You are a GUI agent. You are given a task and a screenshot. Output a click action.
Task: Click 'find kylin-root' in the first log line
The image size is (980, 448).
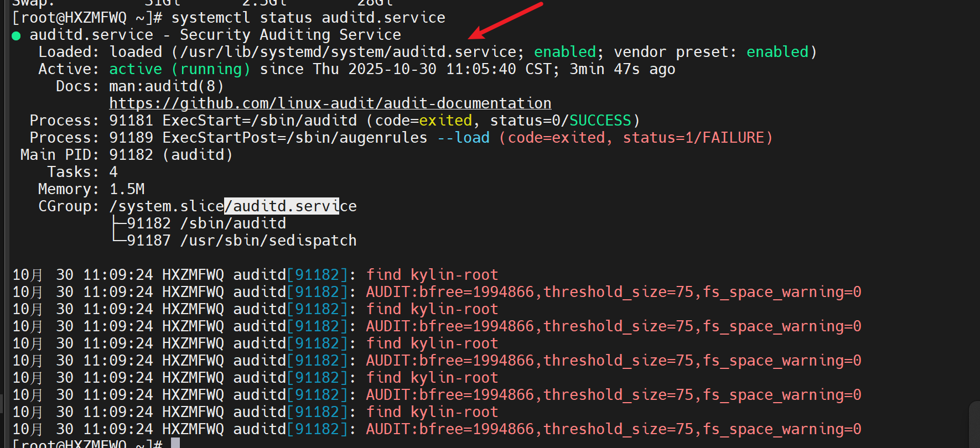pos(432,275)
